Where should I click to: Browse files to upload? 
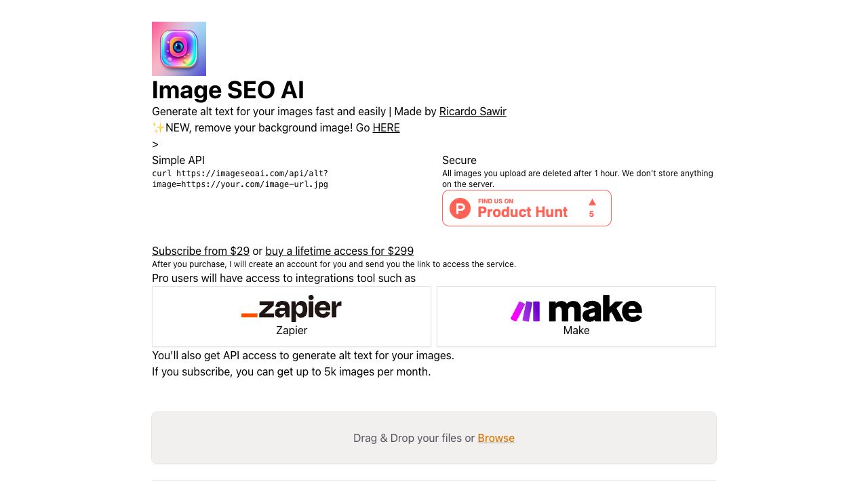click(x=496, y=438)
